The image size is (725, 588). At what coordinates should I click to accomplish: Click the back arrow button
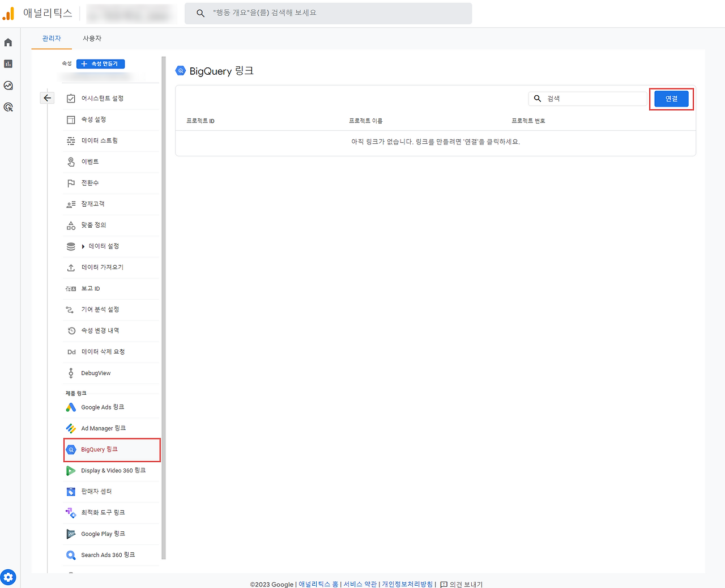[47, 98]
